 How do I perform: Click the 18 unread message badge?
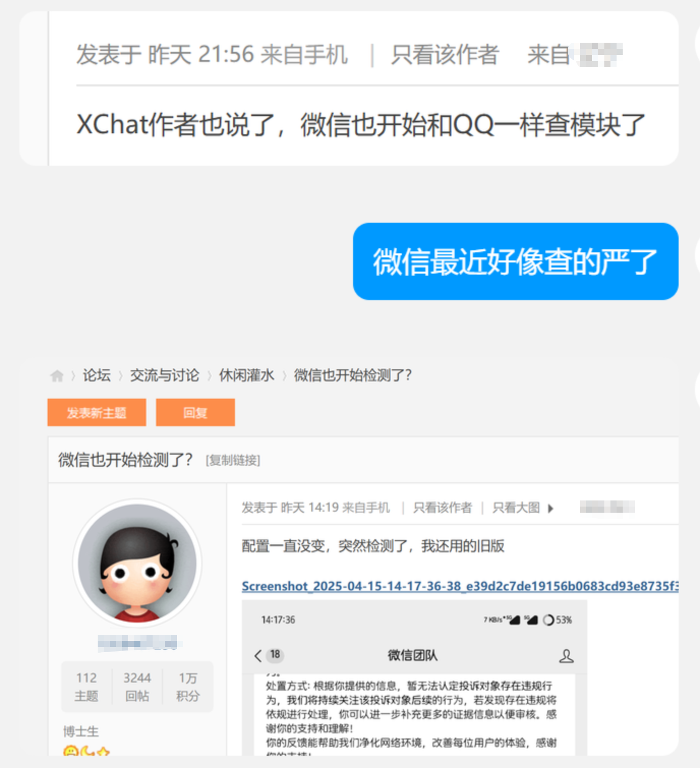275,655
